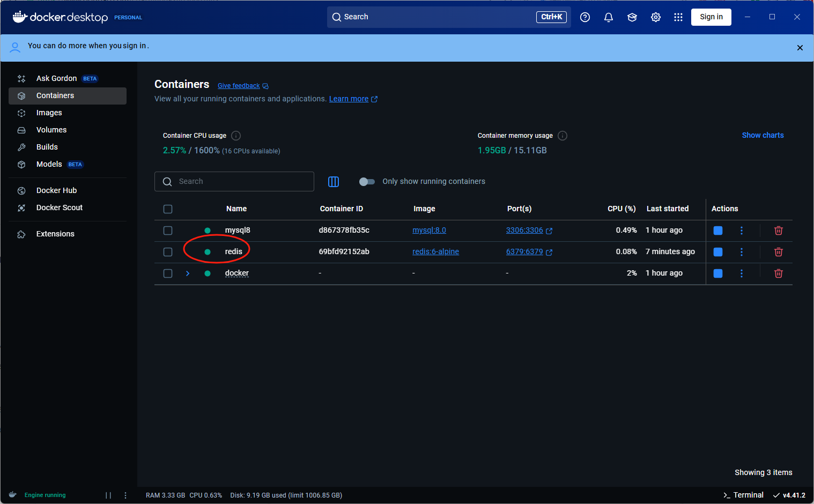Open the Learning center graduation cap icon
The height and width of the screenshot is (504, 814).
pos(632,17)
